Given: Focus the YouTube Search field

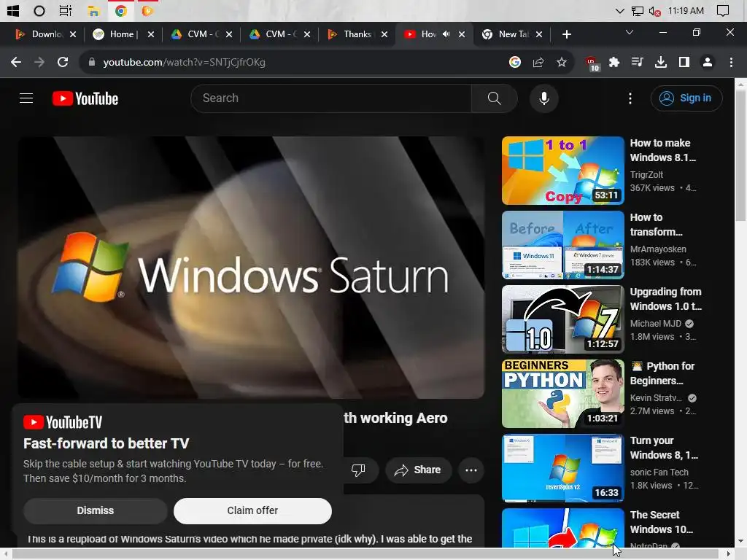Looking at the screenshot, I should 332,98.
